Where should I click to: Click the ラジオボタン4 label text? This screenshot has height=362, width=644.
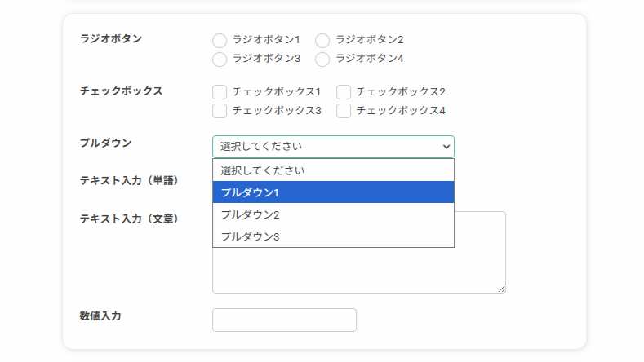point(370,58)
